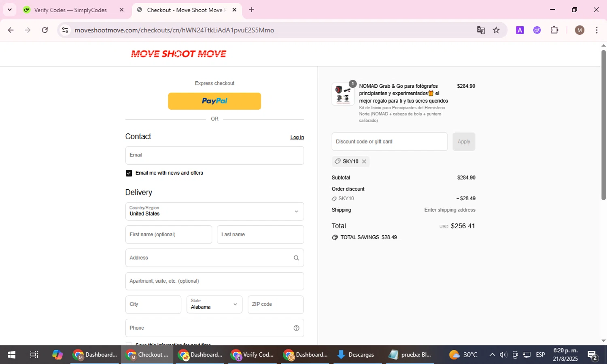Open the Country/Region dropdown
Viewport: 607px width, 364px height.
point(214,211)
